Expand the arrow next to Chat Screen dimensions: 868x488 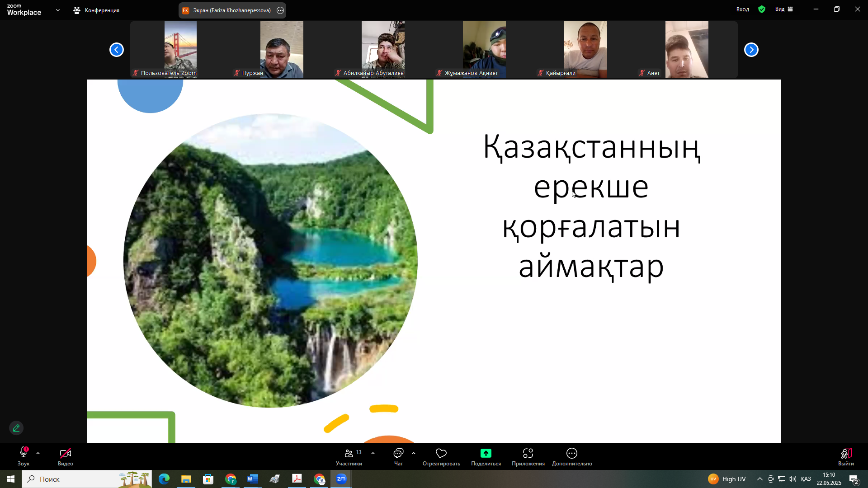click(x=414, y=453)
